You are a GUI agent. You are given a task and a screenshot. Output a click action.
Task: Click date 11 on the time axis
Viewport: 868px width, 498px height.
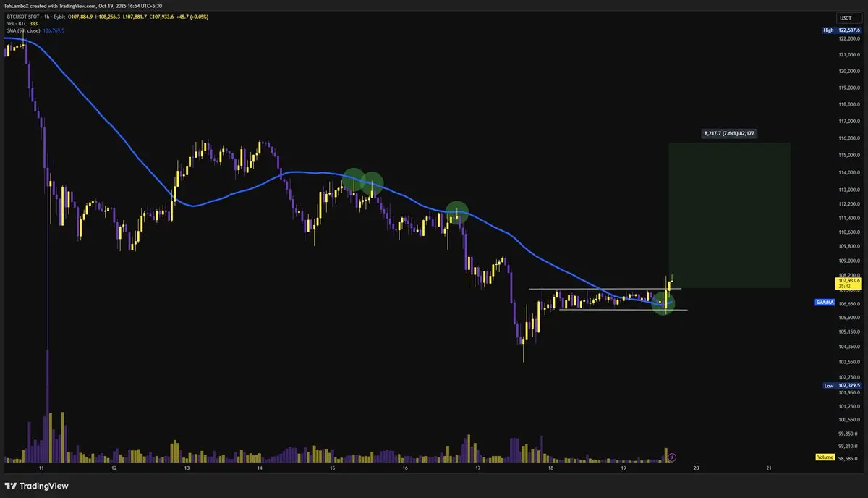42,468
